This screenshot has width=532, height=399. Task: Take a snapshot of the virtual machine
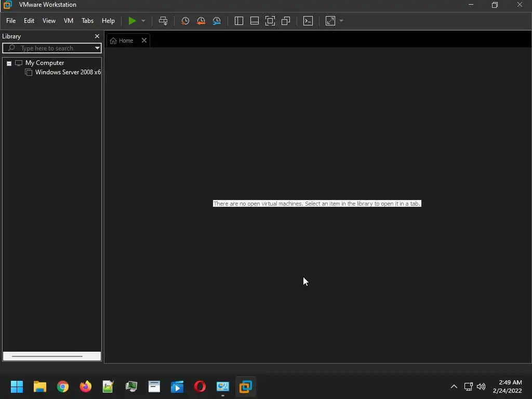point(185,21)
